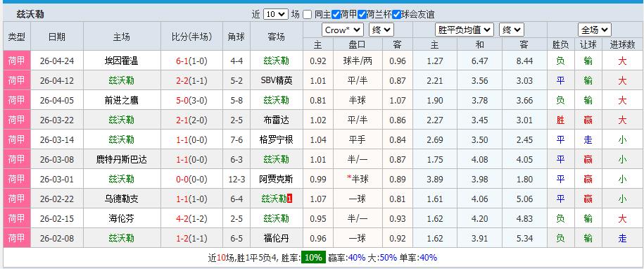The width and height of the screenshot is (644, 269).
Task: Click the 进球数 column header
Action: coord(622,44)
